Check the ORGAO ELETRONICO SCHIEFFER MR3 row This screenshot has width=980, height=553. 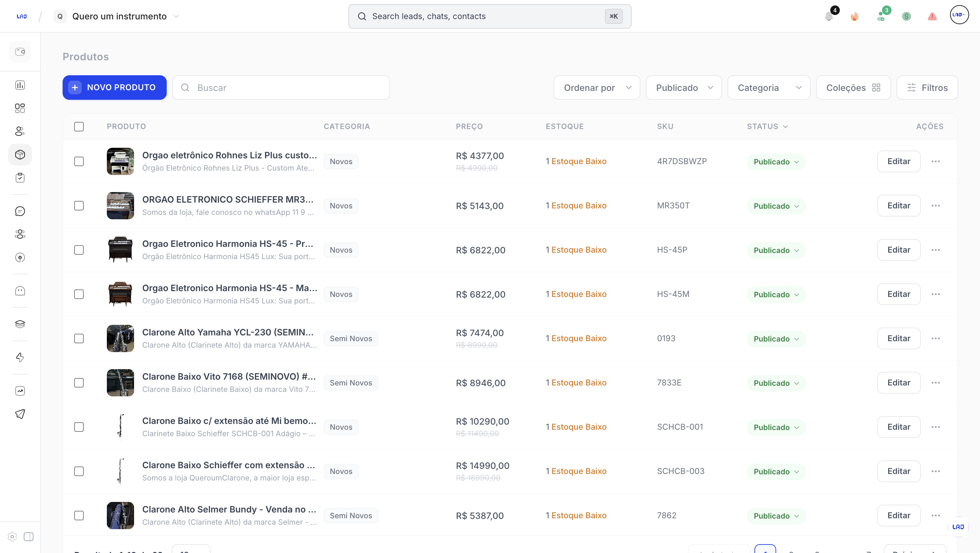[x=79, y=206]
